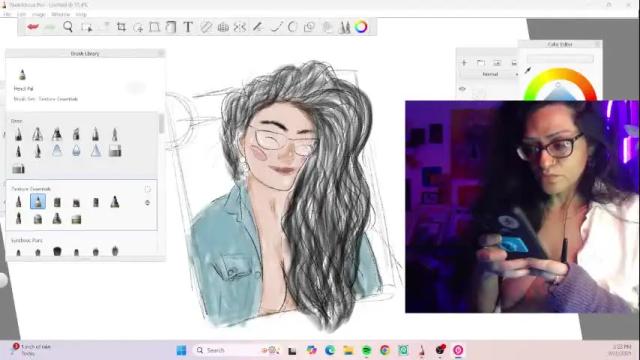Image resolution: width=640 pixels, height=360 pixels.
Task: Select the Quick Transform lasso tool
Action: click(x=138, y=27)
